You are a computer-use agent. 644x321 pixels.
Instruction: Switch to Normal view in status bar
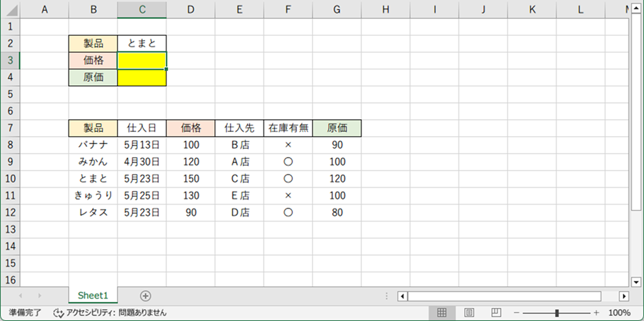[442, 313]
